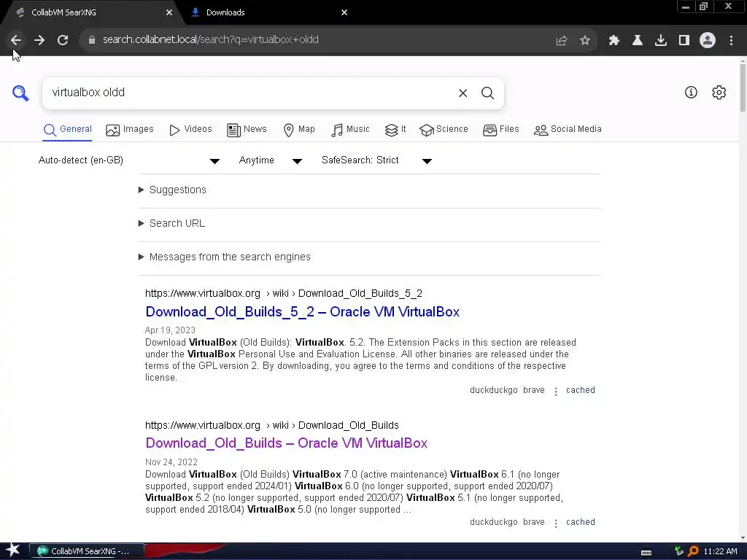Open the Extensions puzzle icon
Image resolution: width=747 pixels, height=560 pixels.
[x=614, y=41]
